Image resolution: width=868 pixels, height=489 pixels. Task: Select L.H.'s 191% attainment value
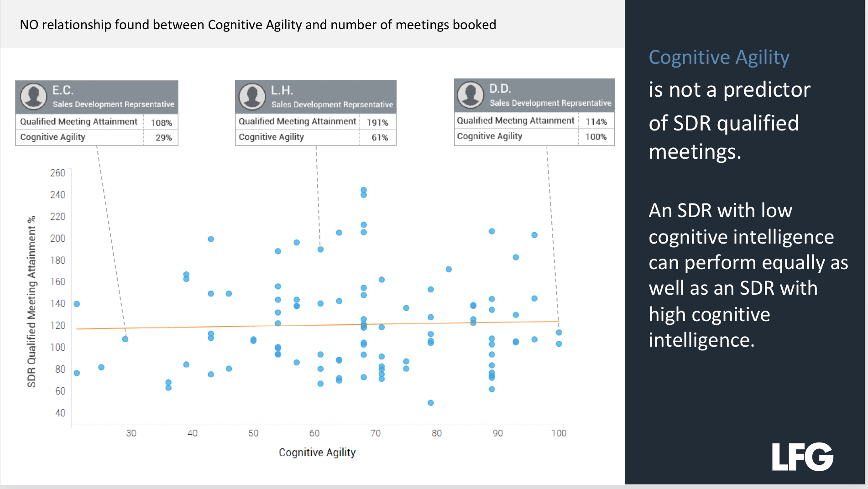377,122
